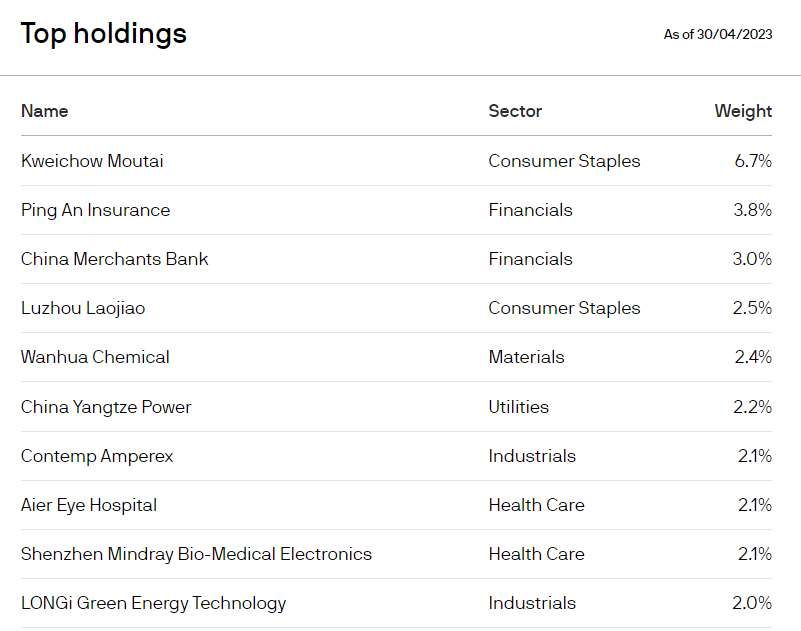801x631 pixels.
Task: Select the 3.8% weight value
Action: click(753, 210)
